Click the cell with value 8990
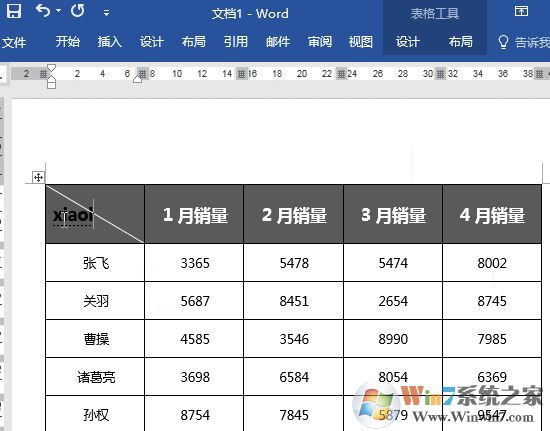Image resolution: width=550 pixels, height=431 pixels. click(393, 339)
